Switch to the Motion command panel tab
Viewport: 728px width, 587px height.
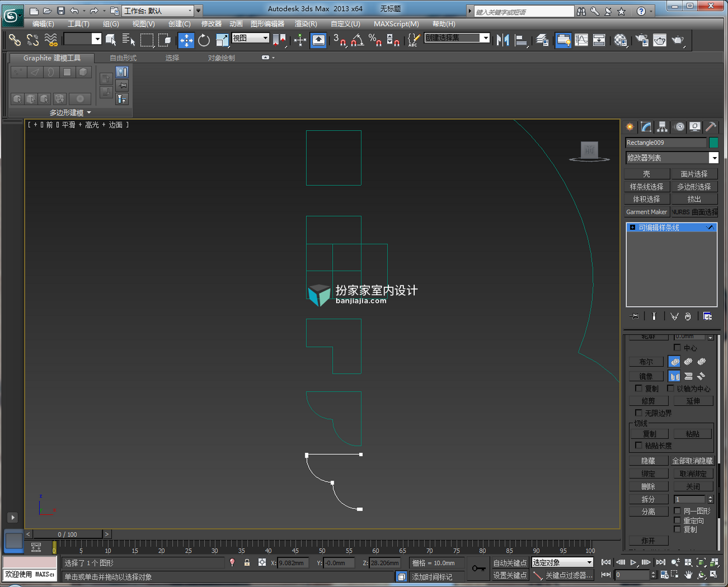coord(679,127)
